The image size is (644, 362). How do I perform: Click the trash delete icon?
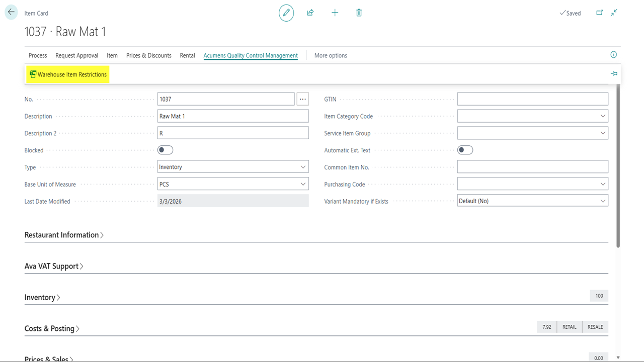359,13
